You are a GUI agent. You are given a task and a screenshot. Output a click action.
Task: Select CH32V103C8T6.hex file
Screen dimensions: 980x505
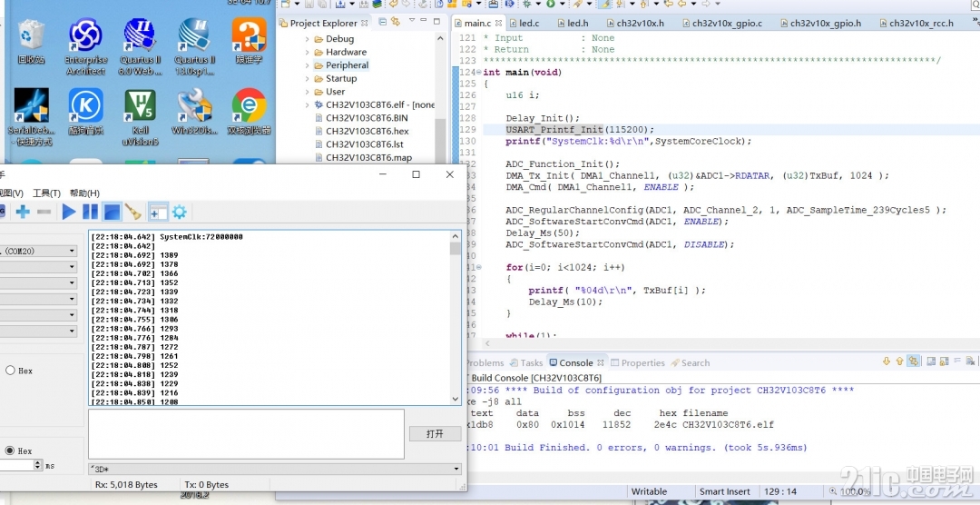[362, 131]
